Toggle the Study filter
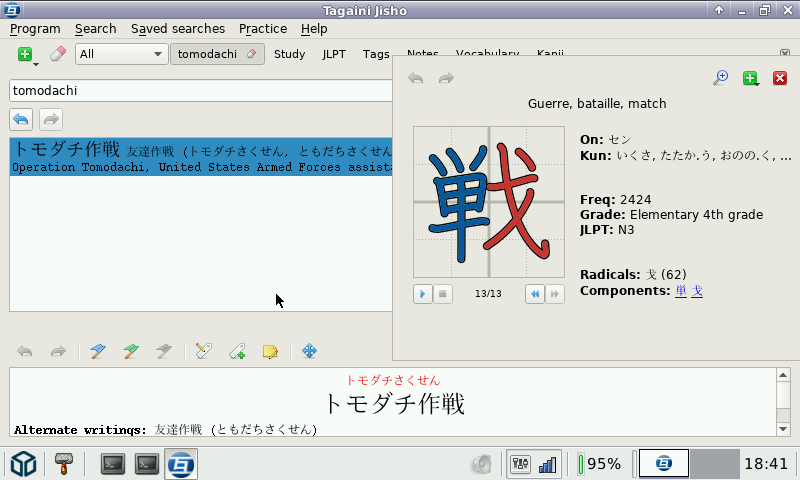 tap(289, 54)
